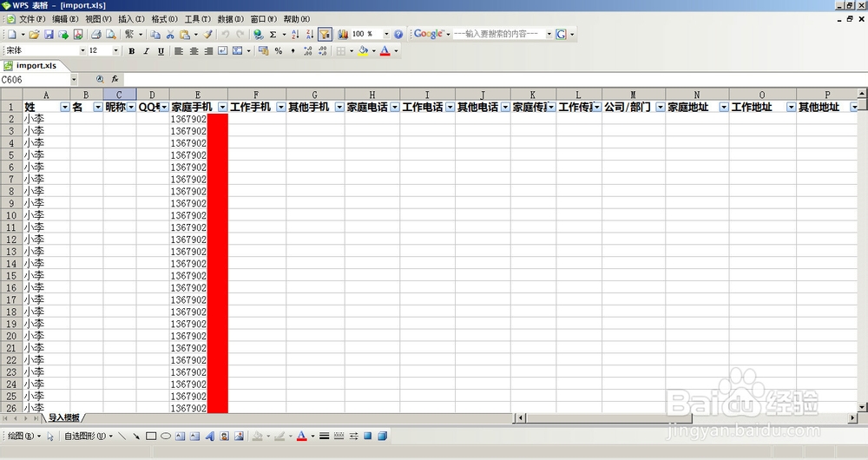The image size is (868, 460).
Task: Toggle underline formatting
Action: point(161,51)
